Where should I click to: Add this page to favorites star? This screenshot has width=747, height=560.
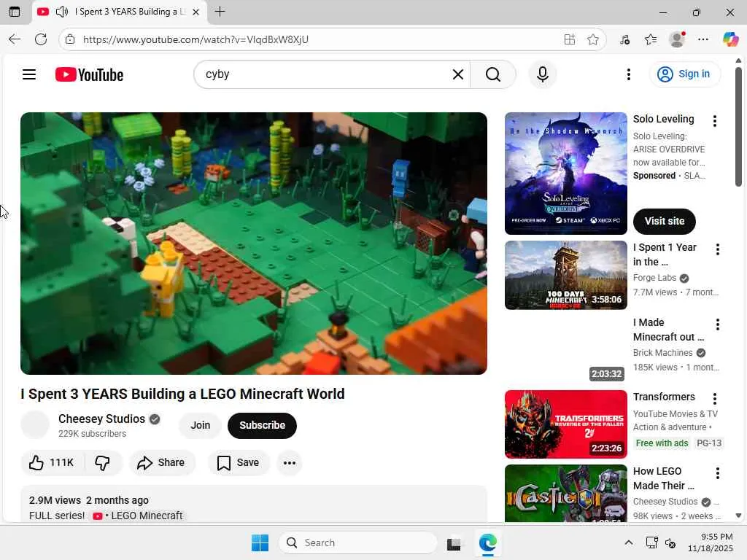[592, 39]
